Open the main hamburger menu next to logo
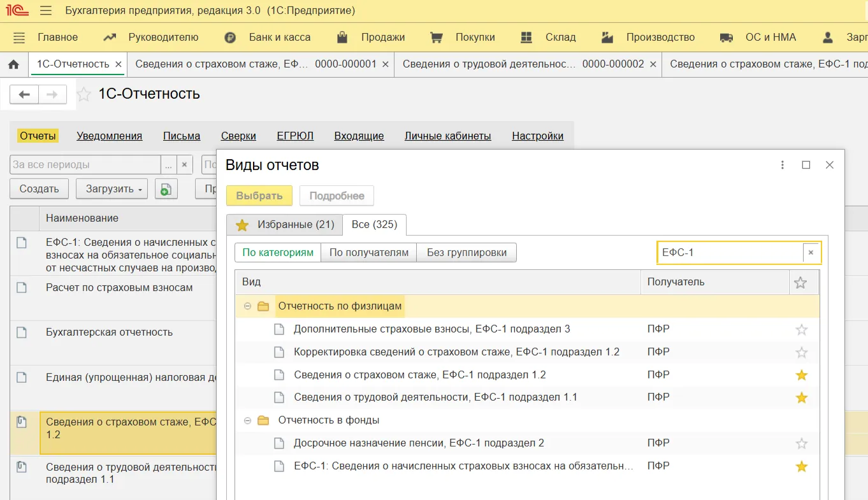Screen dimensions: 868x500 coord(45,11)
